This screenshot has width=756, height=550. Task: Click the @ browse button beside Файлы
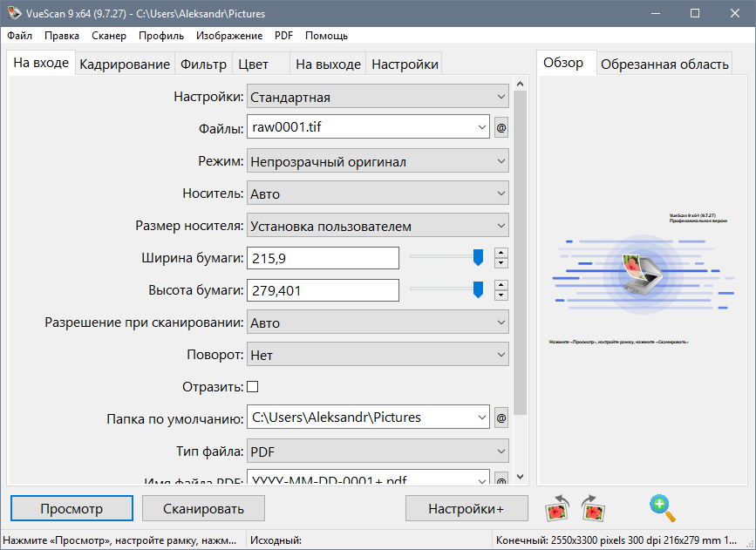[501, 127]
